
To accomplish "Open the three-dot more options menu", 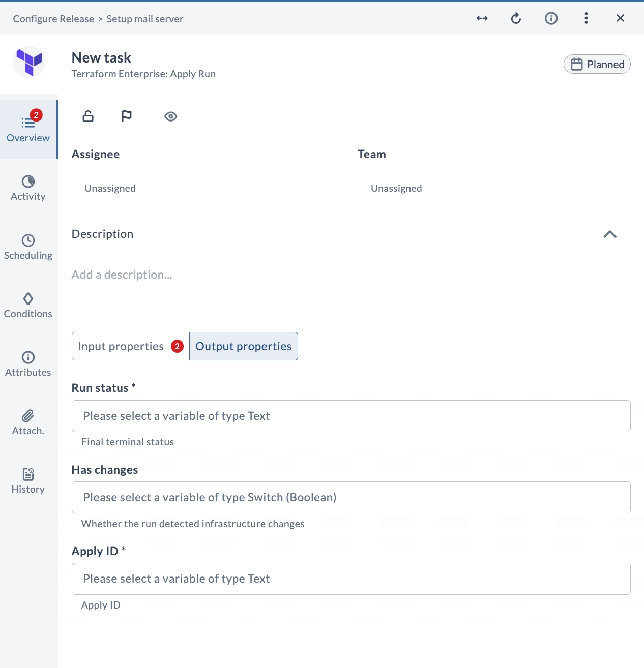I will click(586, 18).
